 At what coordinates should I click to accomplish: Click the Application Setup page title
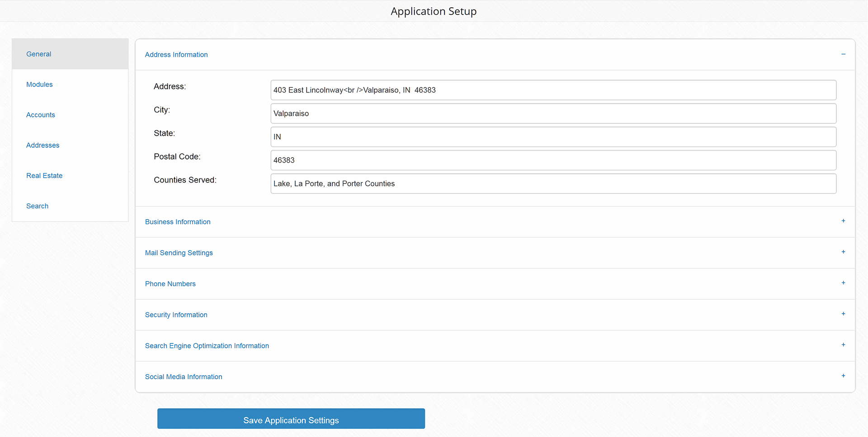434,11
